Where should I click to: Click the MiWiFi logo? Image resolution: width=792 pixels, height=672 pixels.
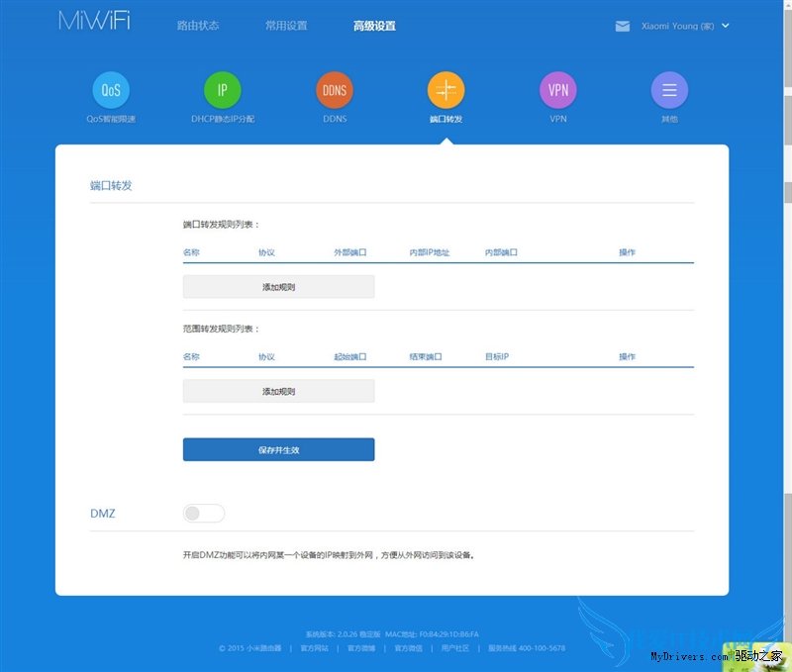94,21
